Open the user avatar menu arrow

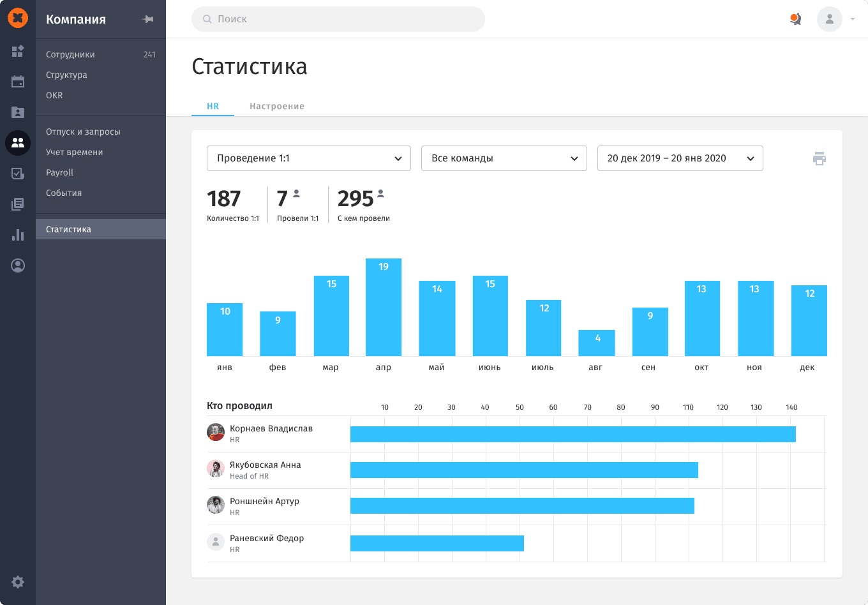point(853,19)
